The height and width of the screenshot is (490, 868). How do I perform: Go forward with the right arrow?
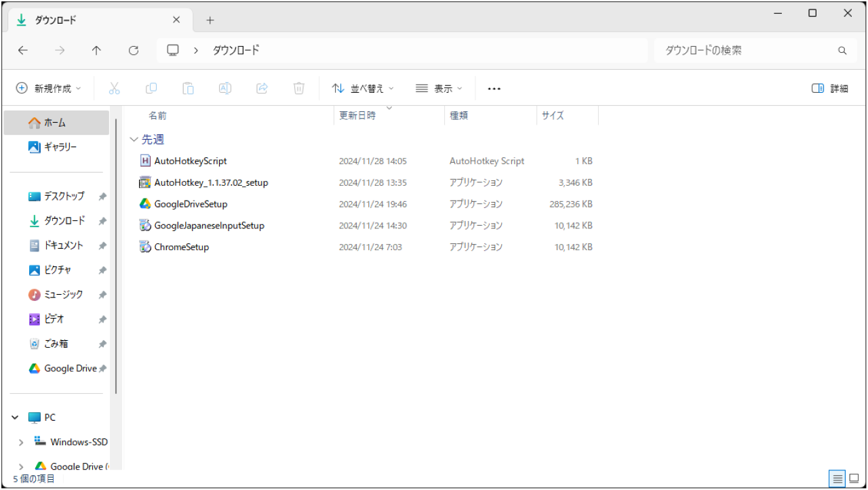point(60,50)
